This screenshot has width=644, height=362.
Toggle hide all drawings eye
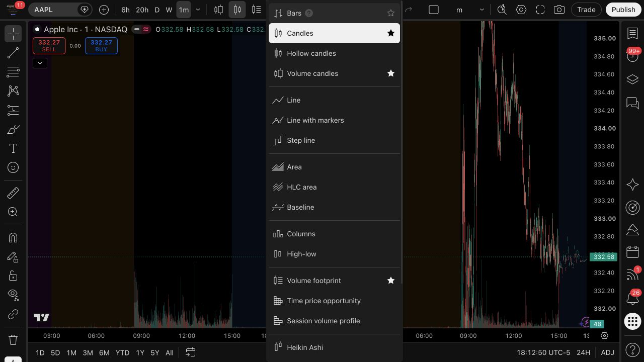(13, 295)
